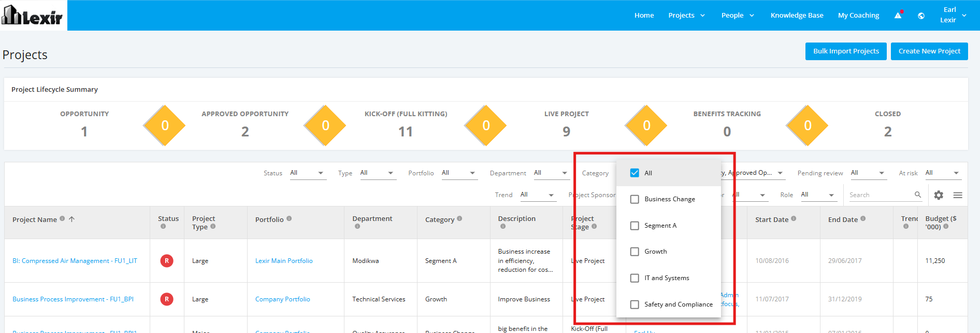
Task: Open the Portfolio filter dropdown
Action: [x=459, y=173]
